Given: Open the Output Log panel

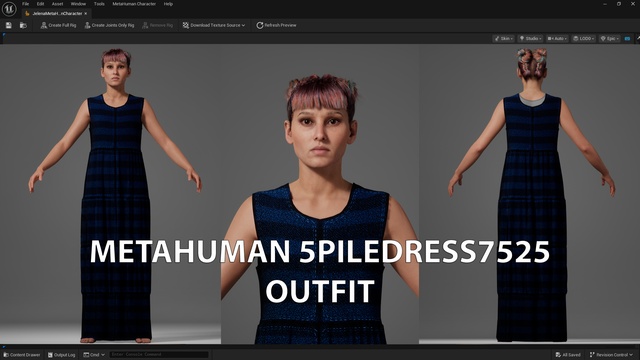Looking at the screenshot, I should click(62, 355).
